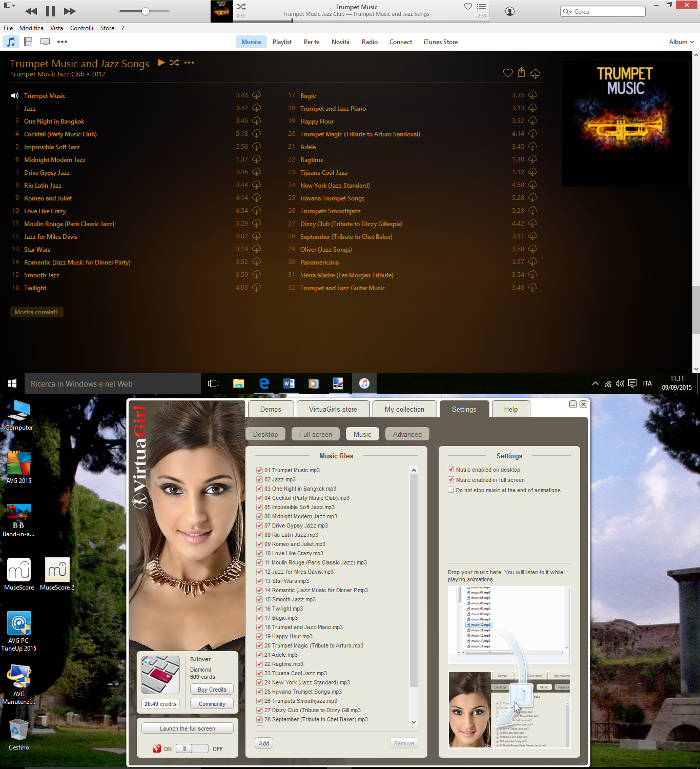Switch to Playlist tab in iTunes
The image size is (700, 769).
pyautogui.click(x=282, y=42)
